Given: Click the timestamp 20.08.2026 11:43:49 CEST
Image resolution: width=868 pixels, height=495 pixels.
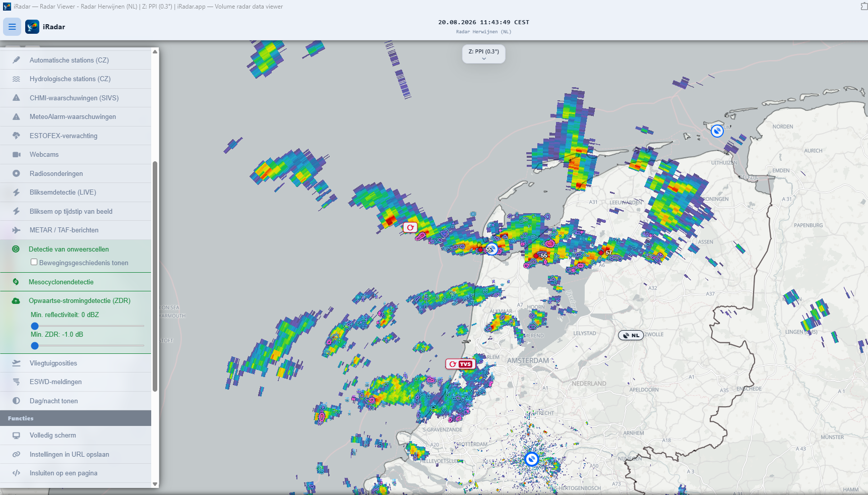Looking at the screenshot, I should click(483, 22).
